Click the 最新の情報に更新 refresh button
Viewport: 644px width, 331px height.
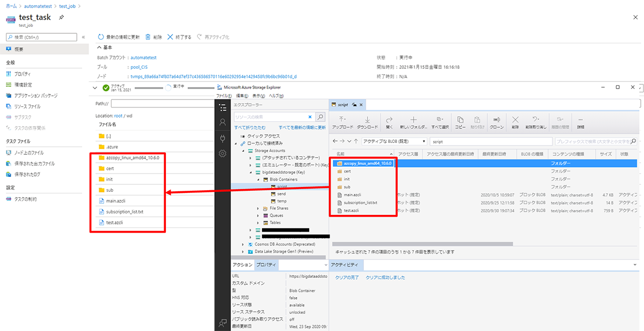[x=119, y=37]
